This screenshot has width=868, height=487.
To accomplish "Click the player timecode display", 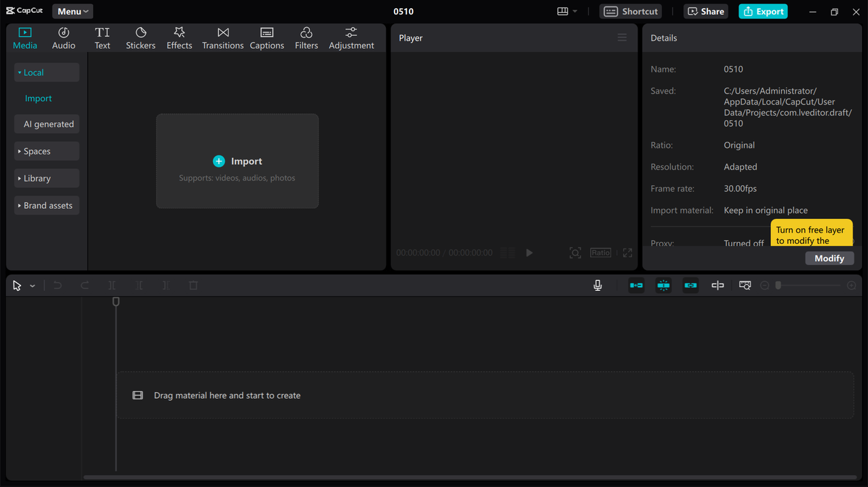I will [x=444, y=253].
